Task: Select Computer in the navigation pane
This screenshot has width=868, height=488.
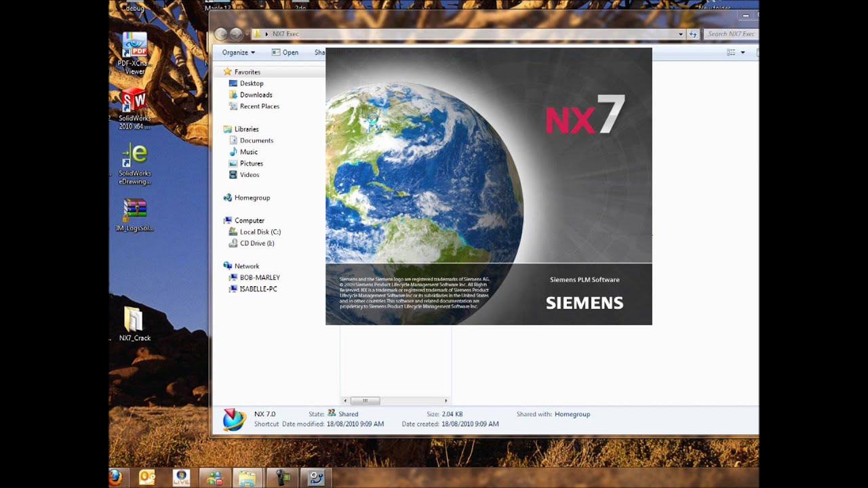Action: [x=250, y=220]
